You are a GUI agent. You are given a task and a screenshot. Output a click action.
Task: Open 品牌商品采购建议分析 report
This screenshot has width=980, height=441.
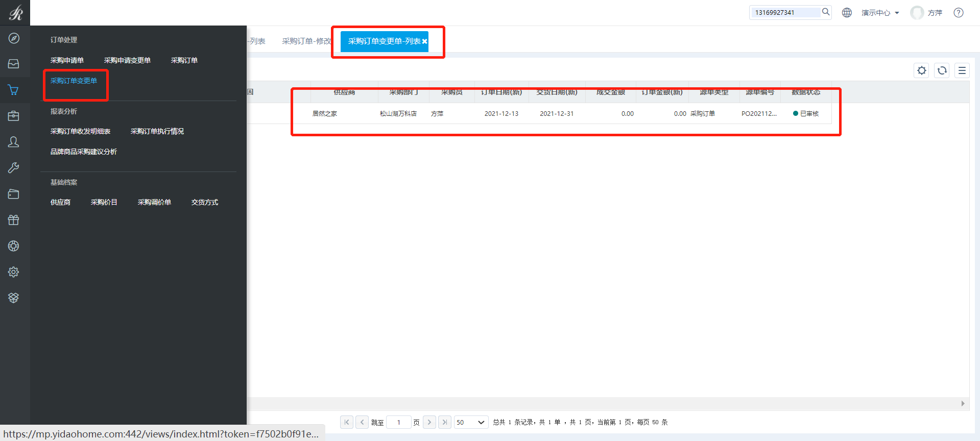pos(84,152)
